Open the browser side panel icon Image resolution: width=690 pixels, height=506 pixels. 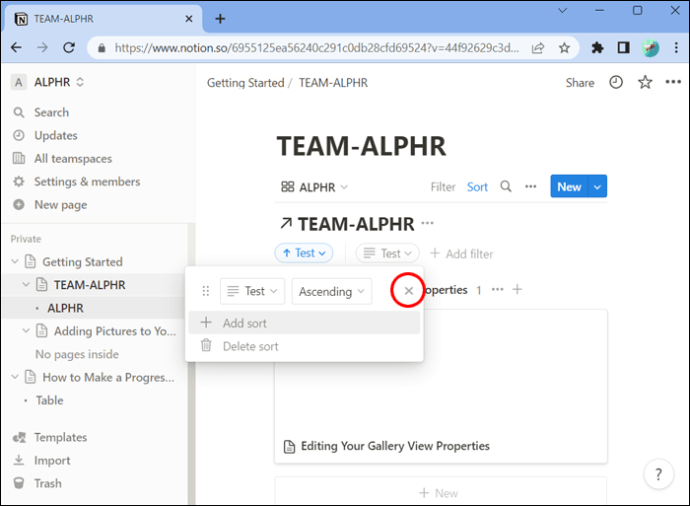[x=624, y=48]
